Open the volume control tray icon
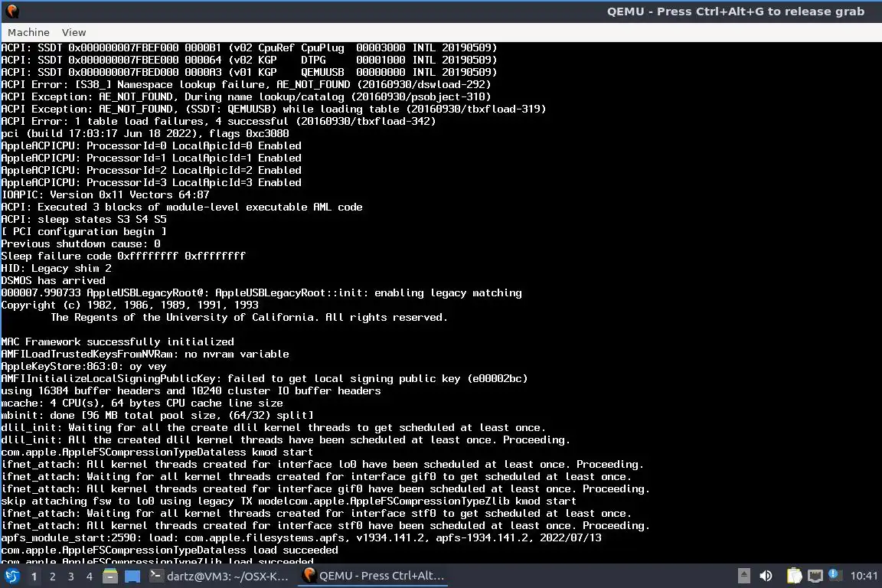The image size is (882, 588). pyautogui.click(x=766, y=576)
